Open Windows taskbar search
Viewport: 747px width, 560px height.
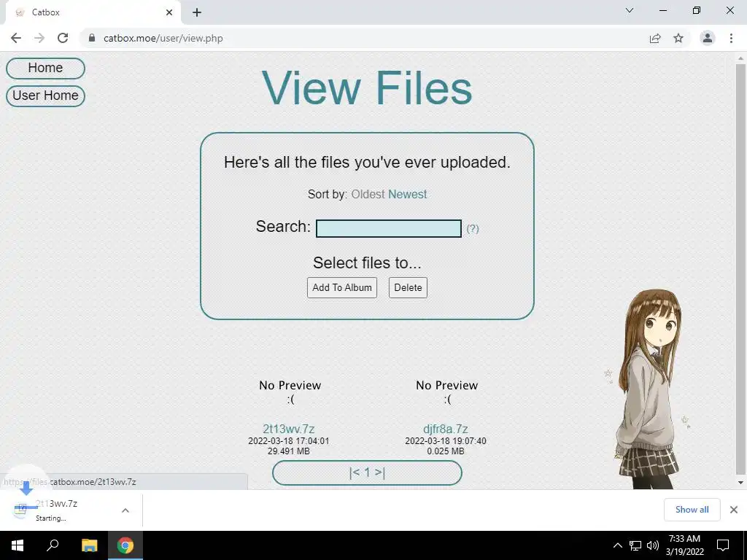pyautogui.click(x=53, y=545)
